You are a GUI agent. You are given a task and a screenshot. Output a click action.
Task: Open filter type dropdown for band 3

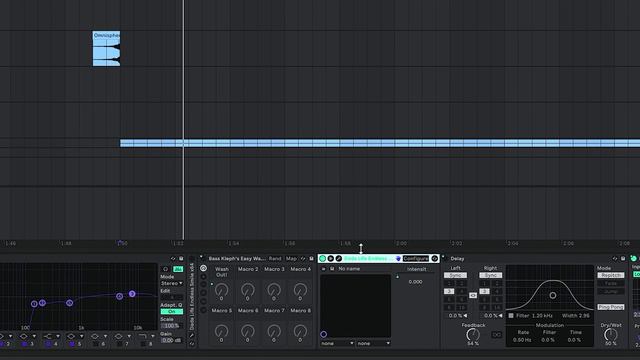[x=28, y=336]
